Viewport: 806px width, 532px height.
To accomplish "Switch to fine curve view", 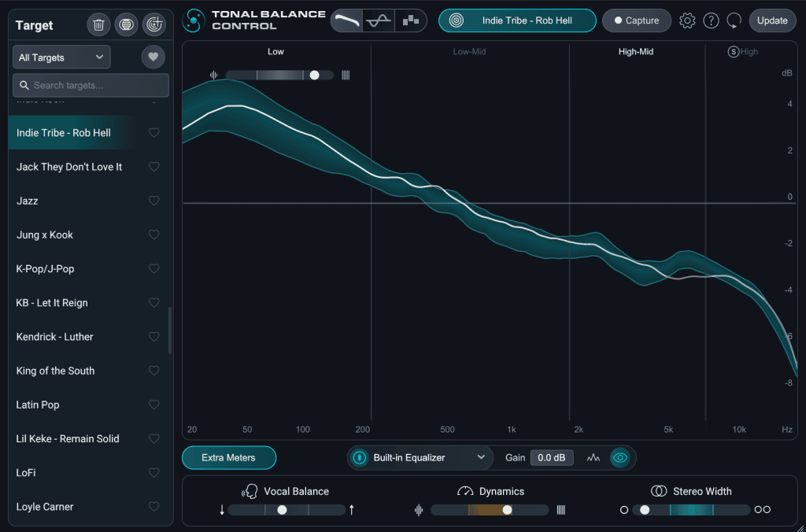I will tap(379, 20).
